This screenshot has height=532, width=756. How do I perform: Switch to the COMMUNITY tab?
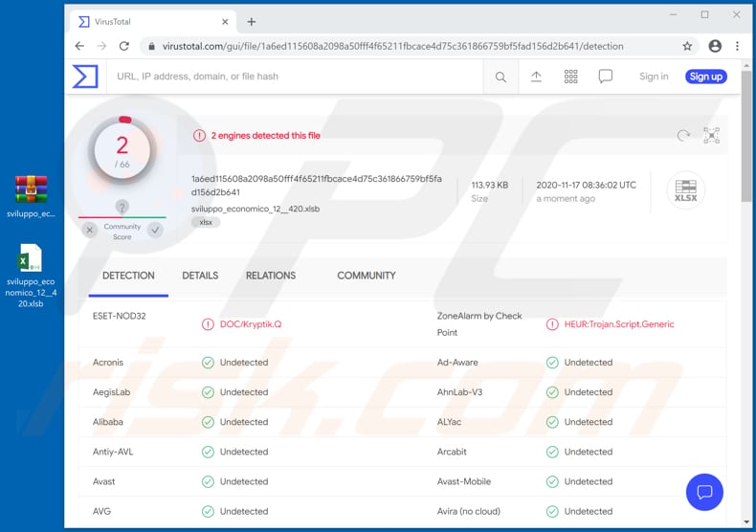click(x=367, y=276)
